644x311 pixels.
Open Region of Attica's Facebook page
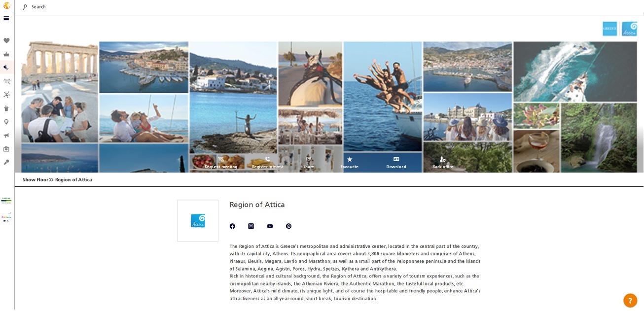point(232,226)
